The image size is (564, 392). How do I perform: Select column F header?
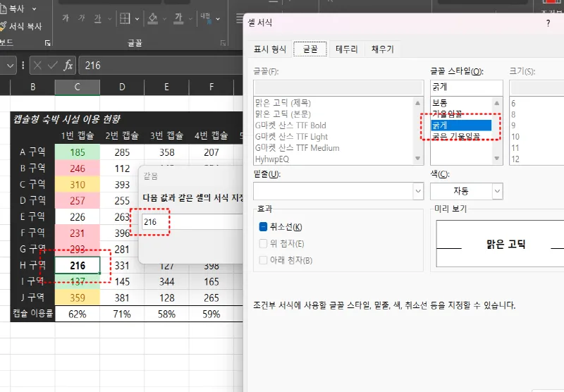tap(211, 87)
